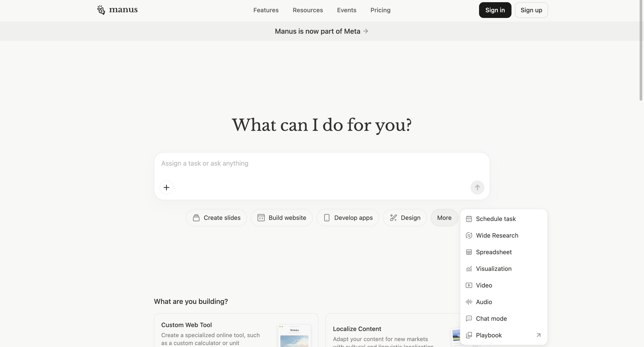The height and width of the screenshot is (347, 644).
Task: Click the plus attachment icon in prompt box
Action: coord(166,188)
